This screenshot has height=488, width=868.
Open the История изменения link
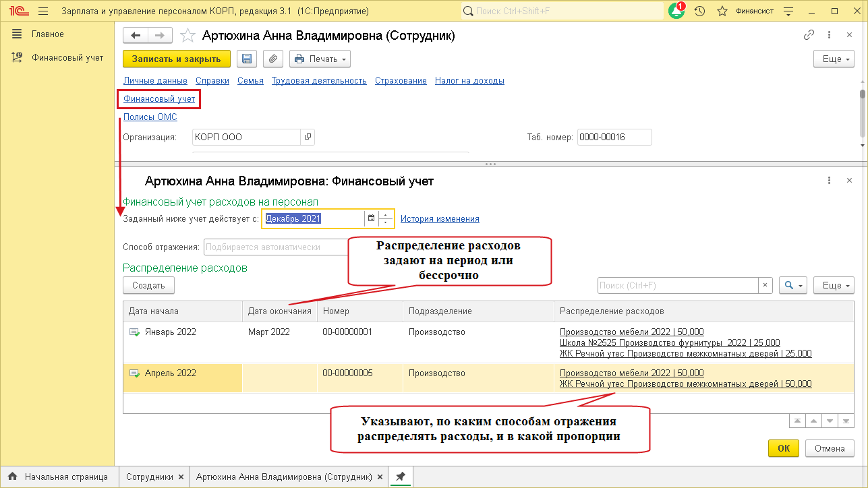click(x=440, y=218)
